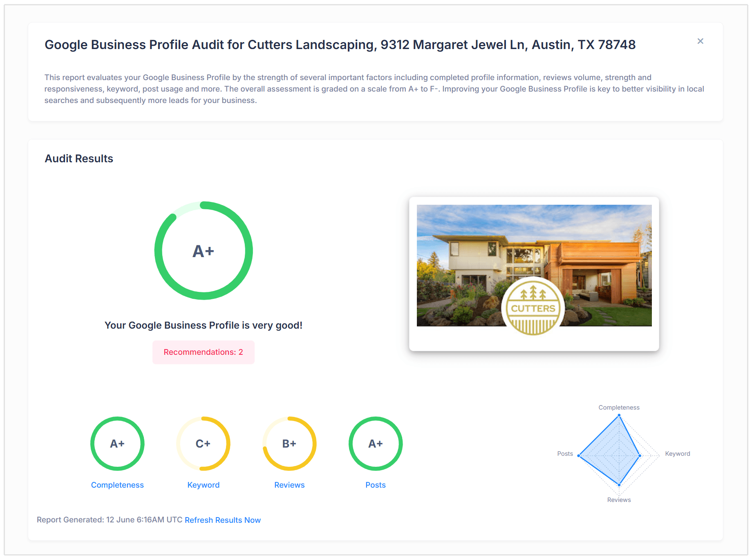Click the Completeness label on radar chart
The height and width of the screenshot is (560, 752).
619,408
